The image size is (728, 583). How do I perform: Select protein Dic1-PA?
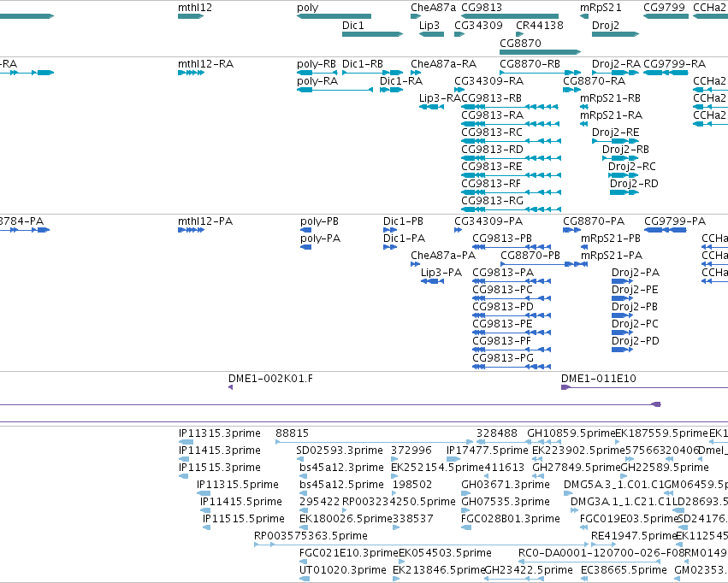pyautogui.click(x=404, y=238)
